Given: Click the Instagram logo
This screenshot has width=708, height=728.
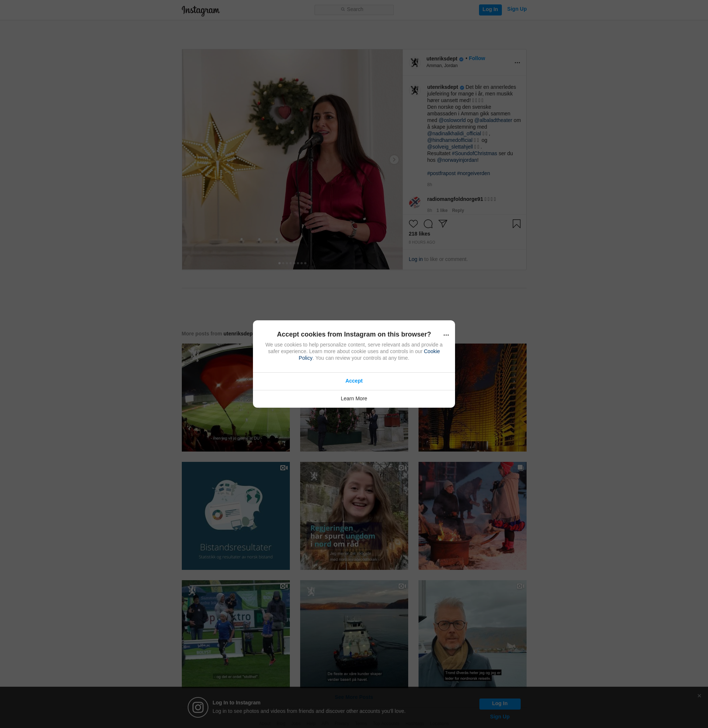Looking at the screenshot, I should (x=201, y=10).
